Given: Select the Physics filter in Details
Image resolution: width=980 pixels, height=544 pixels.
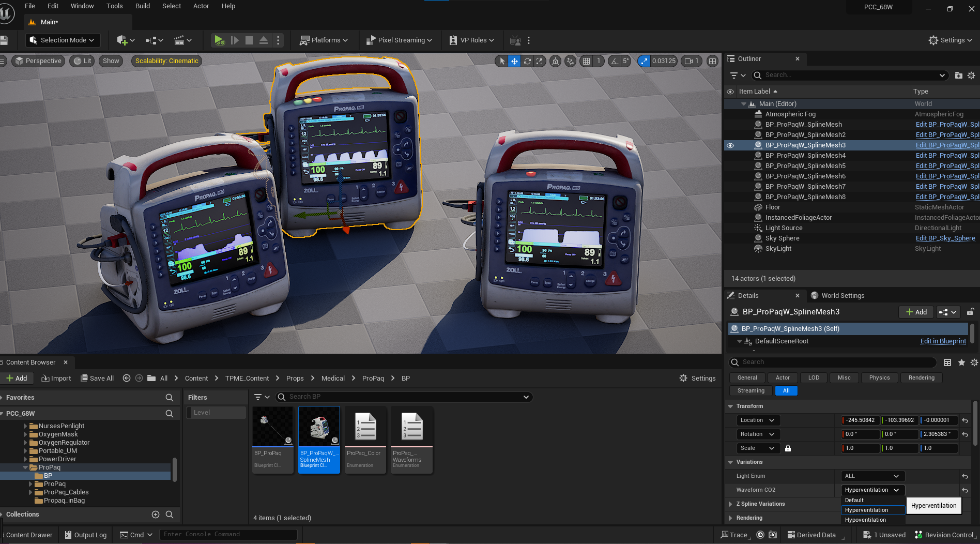Looking at the screenshot, I should (x=879, y=378).
